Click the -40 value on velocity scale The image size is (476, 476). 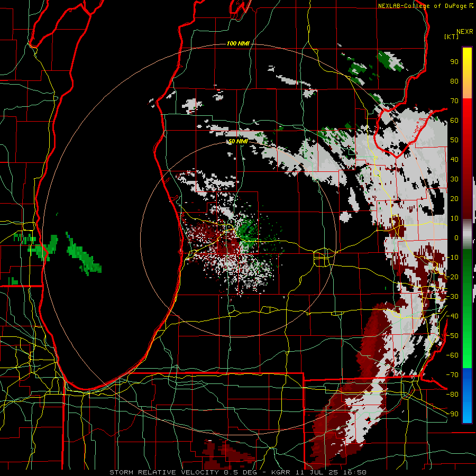click(x=452, y=316)
